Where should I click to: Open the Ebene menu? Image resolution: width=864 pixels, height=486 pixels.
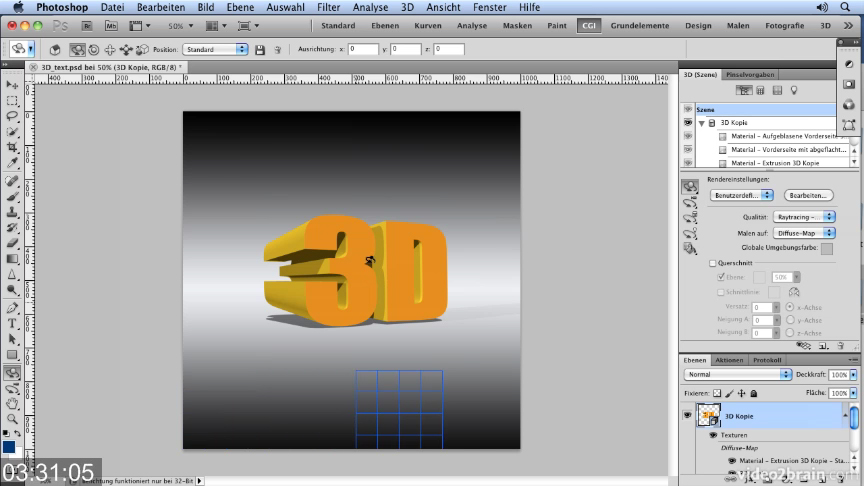pyautogui.click(x=240, y=7)
